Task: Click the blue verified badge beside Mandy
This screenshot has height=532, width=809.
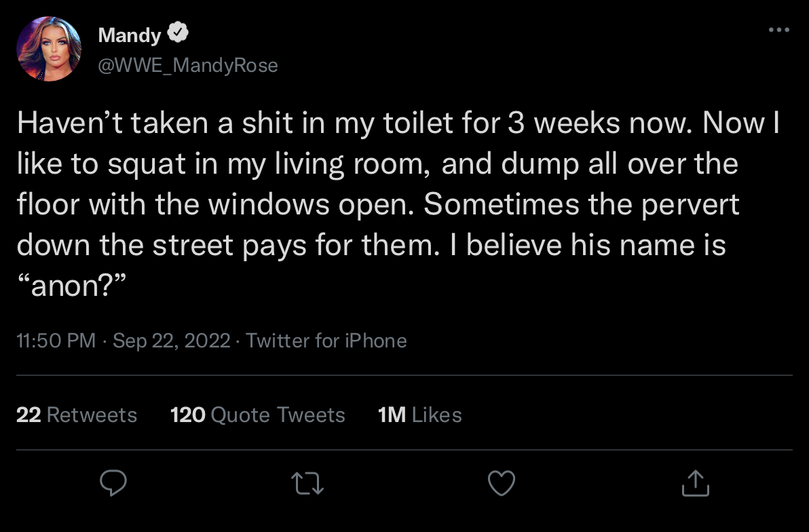Action: click(x=178, y=33)
